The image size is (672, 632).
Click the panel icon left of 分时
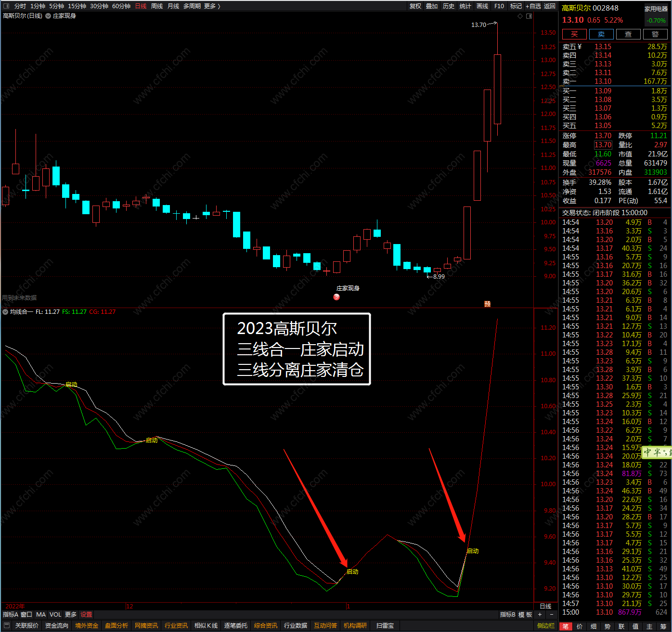[x=6, y=6]
